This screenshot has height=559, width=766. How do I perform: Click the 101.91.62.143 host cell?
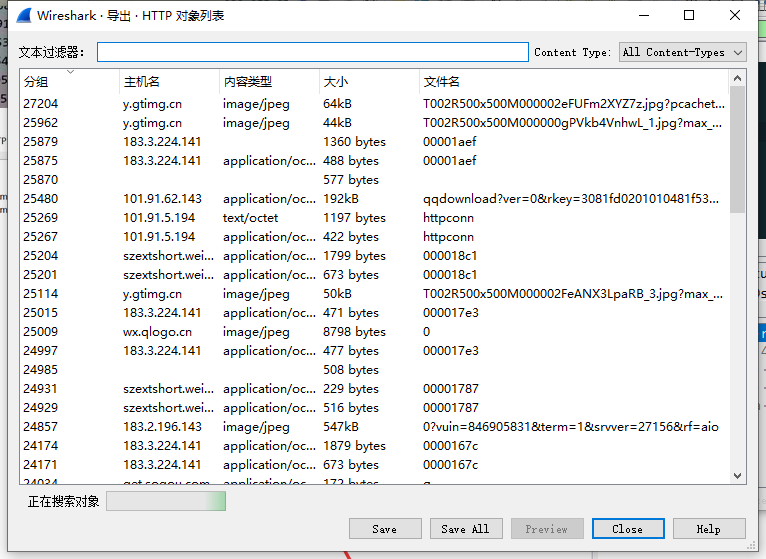(162, 199)
